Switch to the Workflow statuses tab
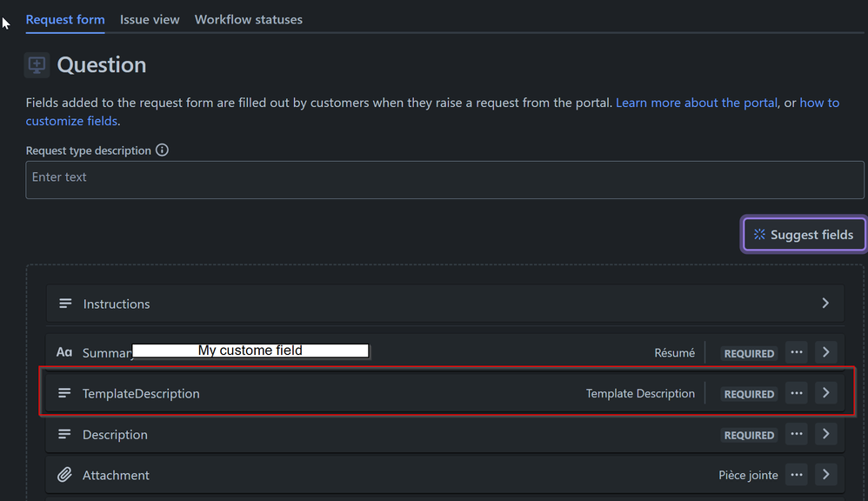This screenshot has width=868, height=501. [x=248, y=18]
